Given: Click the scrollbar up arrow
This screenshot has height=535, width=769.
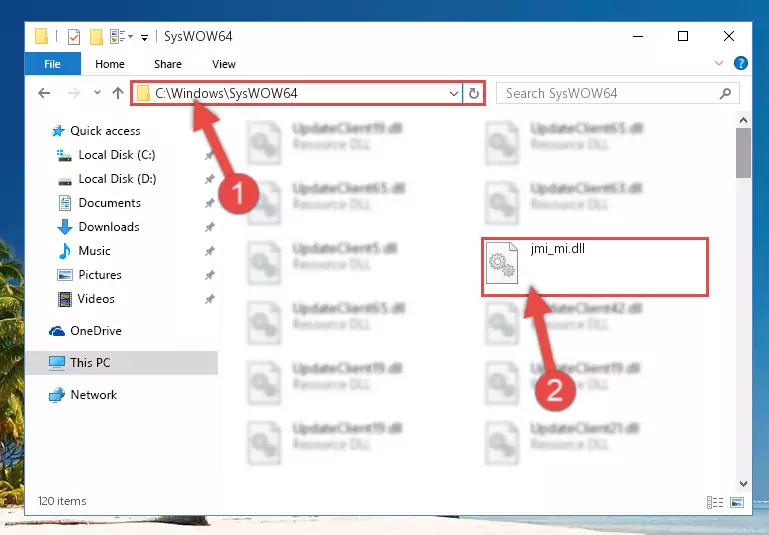Looking at the screenshot, I should click(x=743, y=120).
